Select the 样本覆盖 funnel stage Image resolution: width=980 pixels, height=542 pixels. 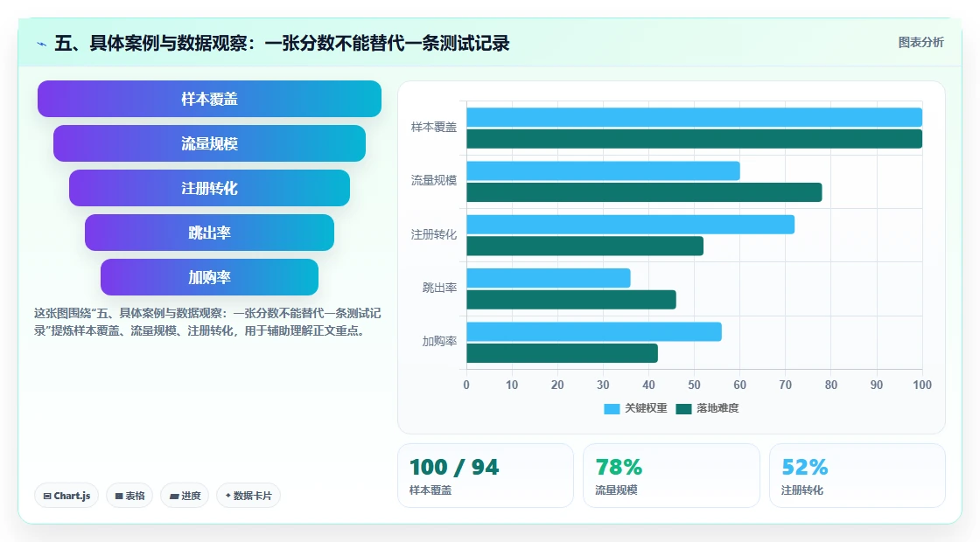point(209,99)
